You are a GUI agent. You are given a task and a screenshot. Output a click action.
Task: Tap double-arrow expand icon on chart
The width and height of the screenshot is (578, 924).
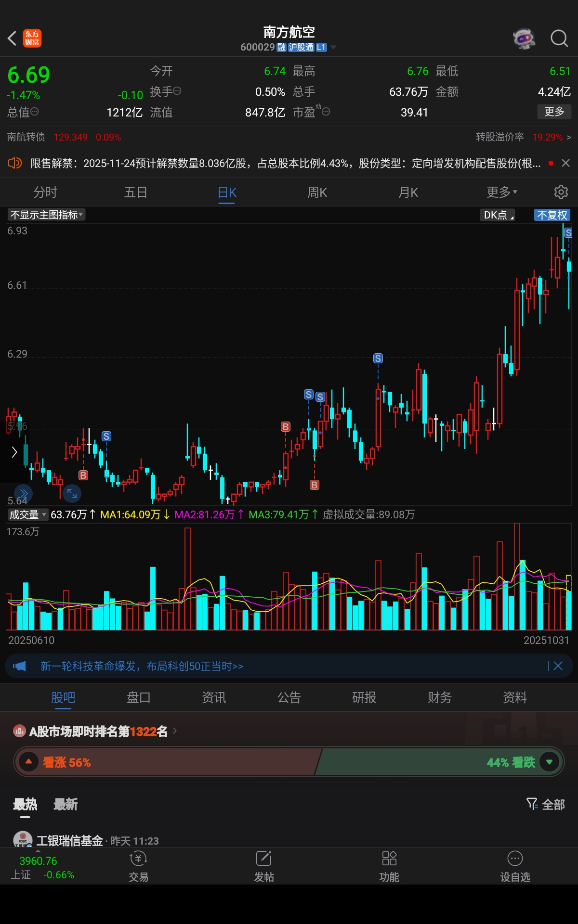tap(23, 493)
